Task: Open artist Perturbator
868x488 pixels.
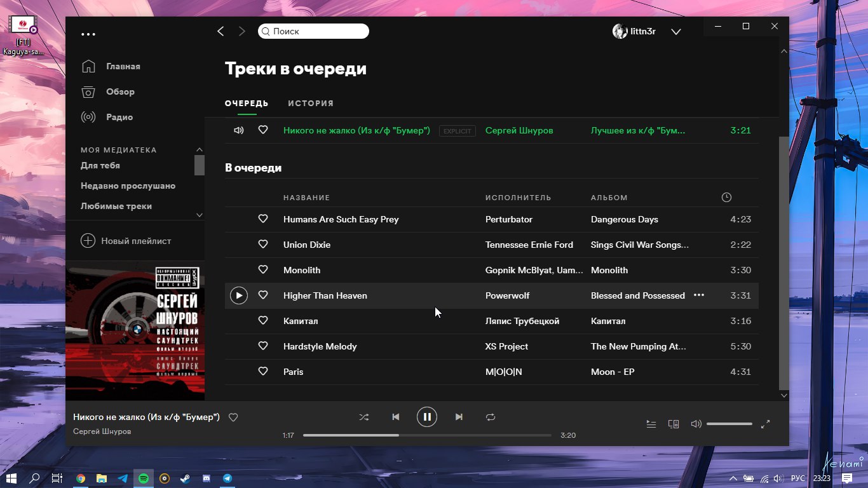Action: click(x=509, y=219)
